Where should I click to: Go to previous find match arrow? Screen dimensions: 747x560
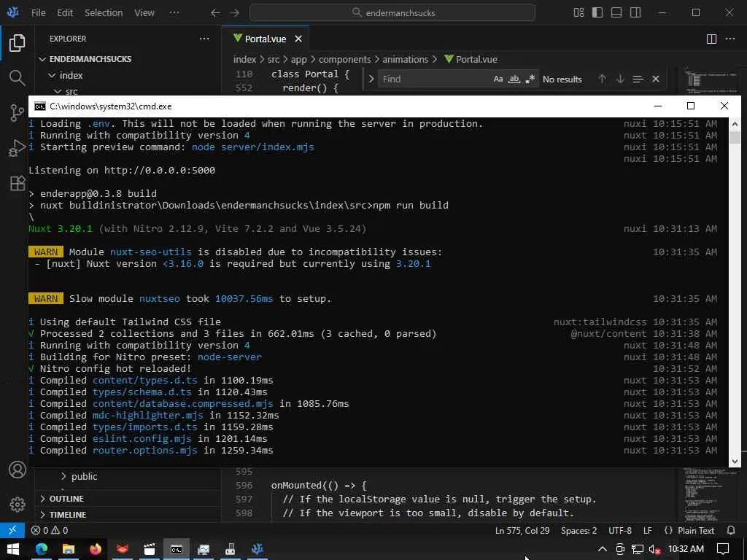pyautogui.click(x=602, y=79)
